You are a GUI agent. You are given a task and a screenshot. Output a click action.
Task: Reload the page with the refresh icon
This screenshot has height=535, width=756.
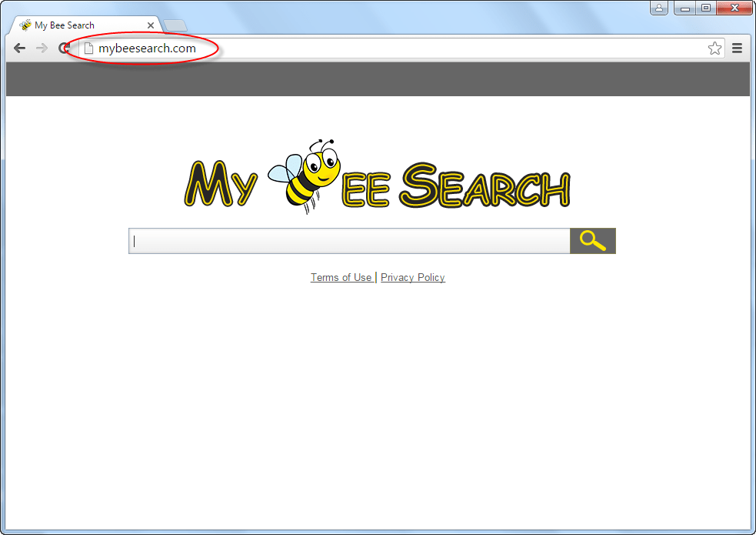coord(64,48)
